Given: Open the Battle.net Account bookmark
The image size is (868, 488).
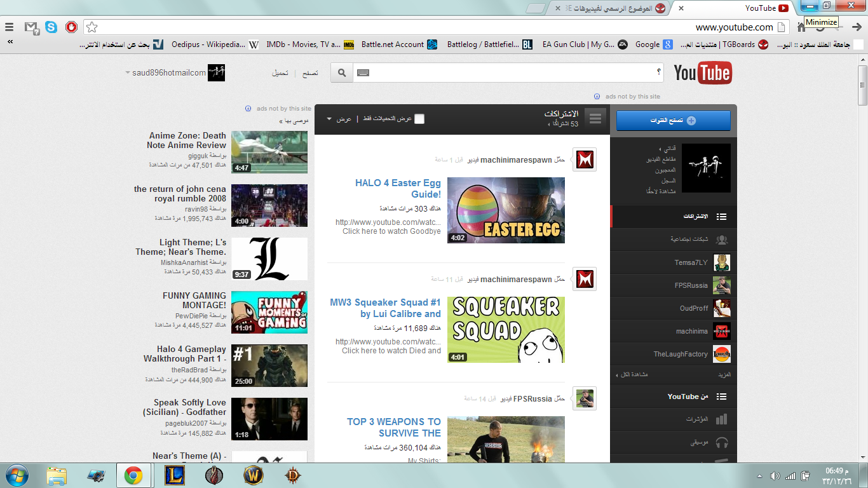Looking at the screenshot, I should tap(399, 44).
